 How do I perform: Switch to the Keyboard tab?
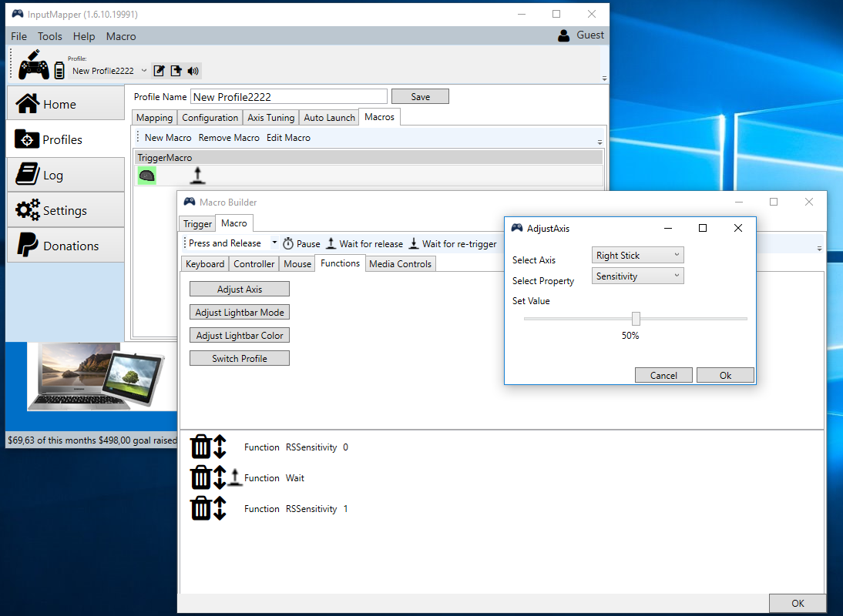(x=205, y=263)
